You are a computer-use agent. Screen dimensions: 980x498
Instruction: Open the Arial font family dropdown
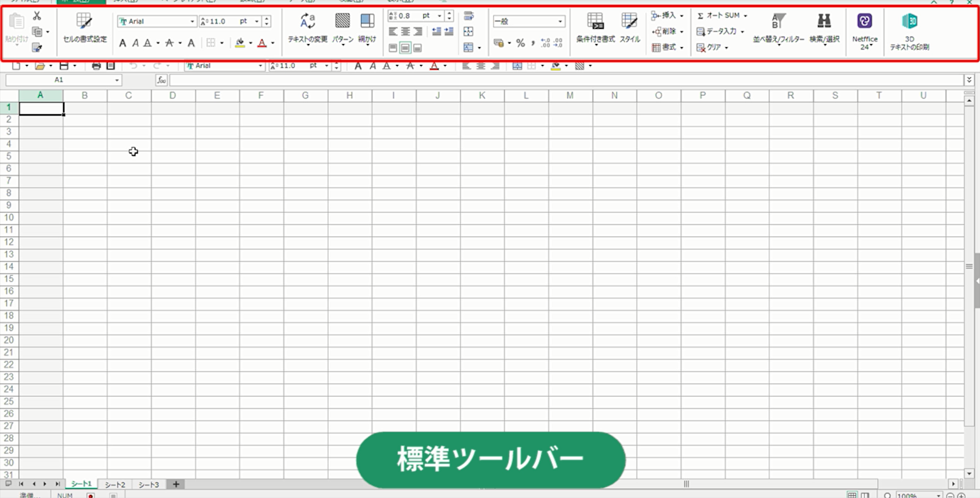click(x=157, y=21)
